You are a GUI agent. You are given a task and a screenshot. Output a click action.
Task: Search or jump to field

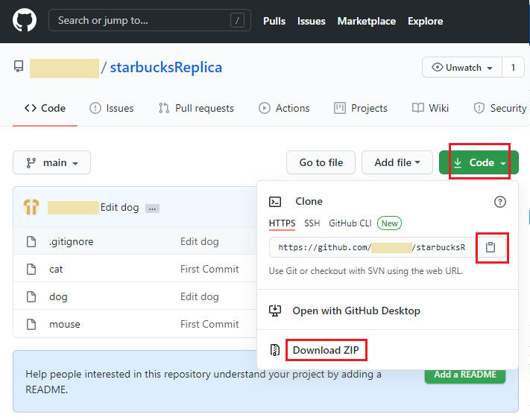pos(150,20)
